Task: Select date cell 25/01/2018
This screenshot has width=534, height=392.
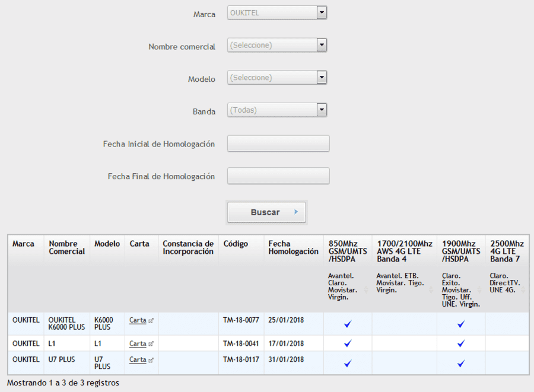Action: point(286,320)
